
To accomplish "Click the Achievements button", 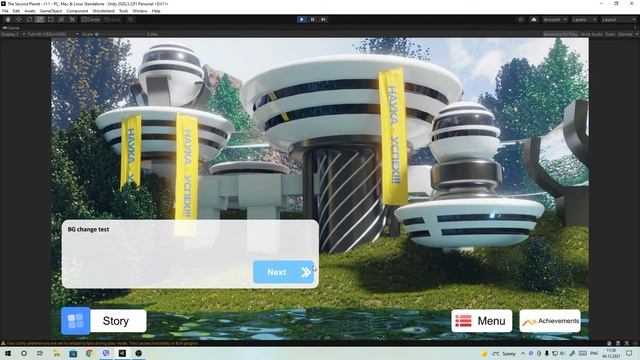I will coord(550,321).
